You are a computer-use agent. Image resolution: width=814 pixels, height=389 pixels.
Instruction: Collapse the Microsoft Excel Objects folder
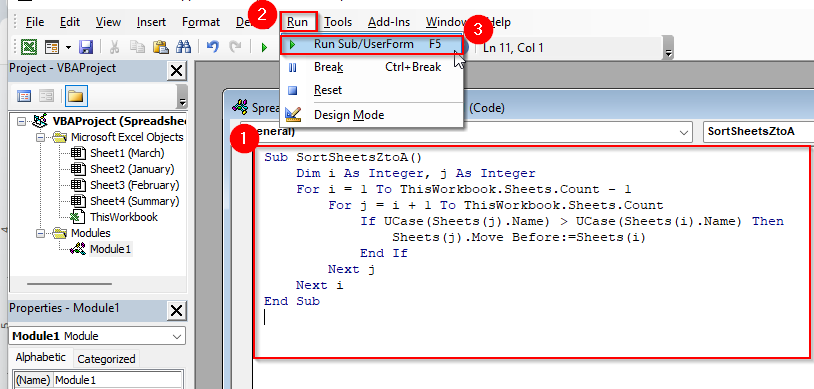(x=40, y=138)
